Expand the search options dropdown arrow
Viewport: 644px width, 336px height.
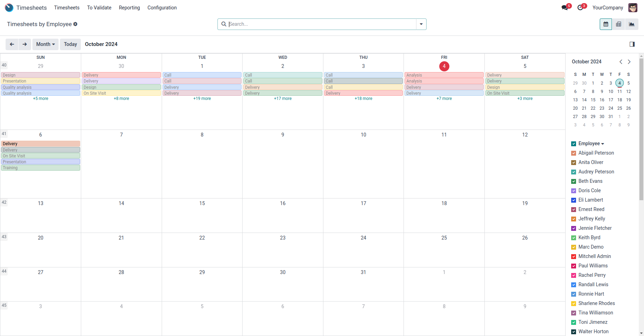(x=421, y=24)
